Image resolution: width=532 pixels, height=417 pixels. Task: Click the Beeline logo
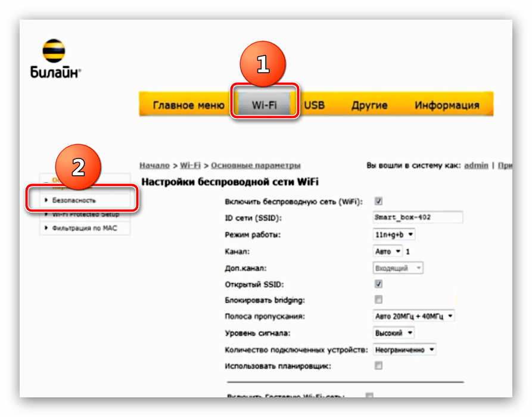coord(55,60)
